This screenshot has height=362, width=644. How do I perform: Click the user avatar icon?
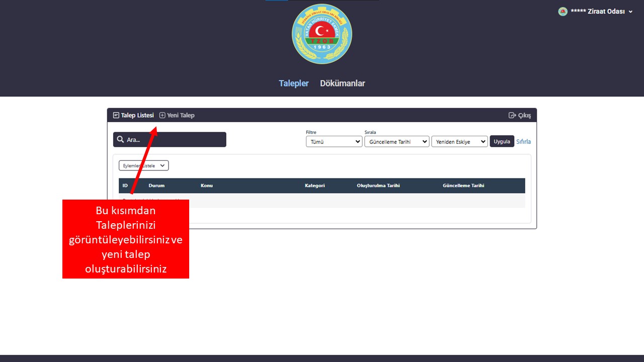click(563, 12)
